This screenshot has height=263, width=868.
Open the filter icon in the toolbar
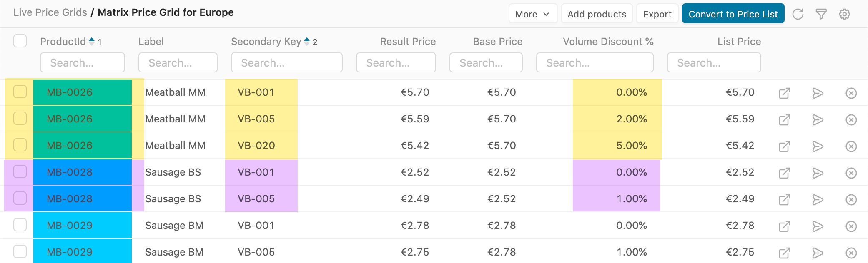[821, 14]
